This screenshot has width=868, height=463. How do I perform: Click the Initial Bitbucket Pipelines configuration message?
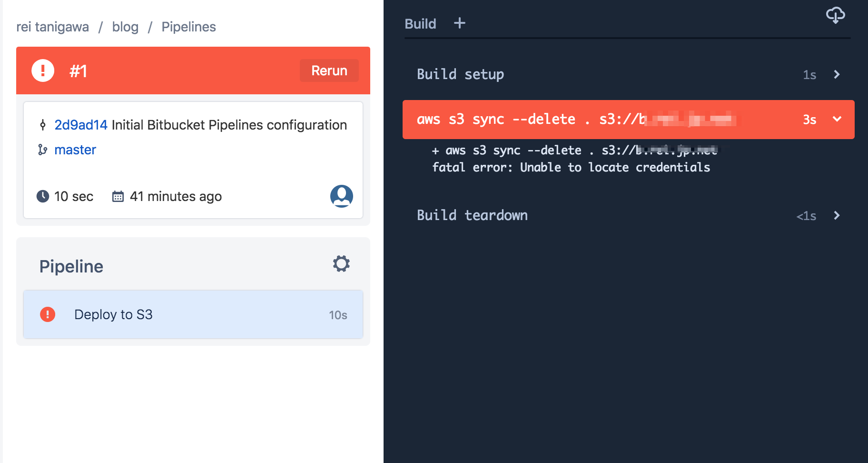point(229,125)
